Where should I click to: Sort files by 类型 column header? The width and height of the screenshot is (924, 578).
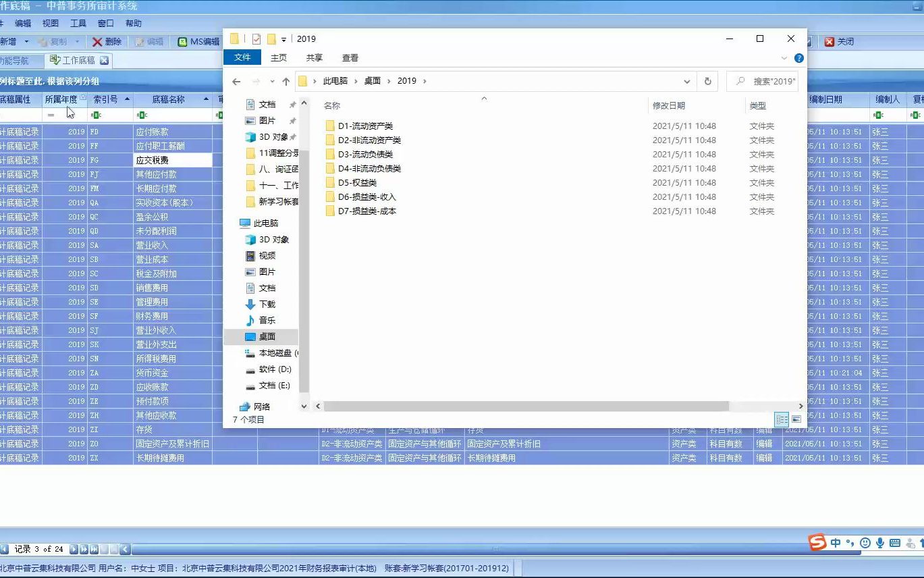point(758,106)
